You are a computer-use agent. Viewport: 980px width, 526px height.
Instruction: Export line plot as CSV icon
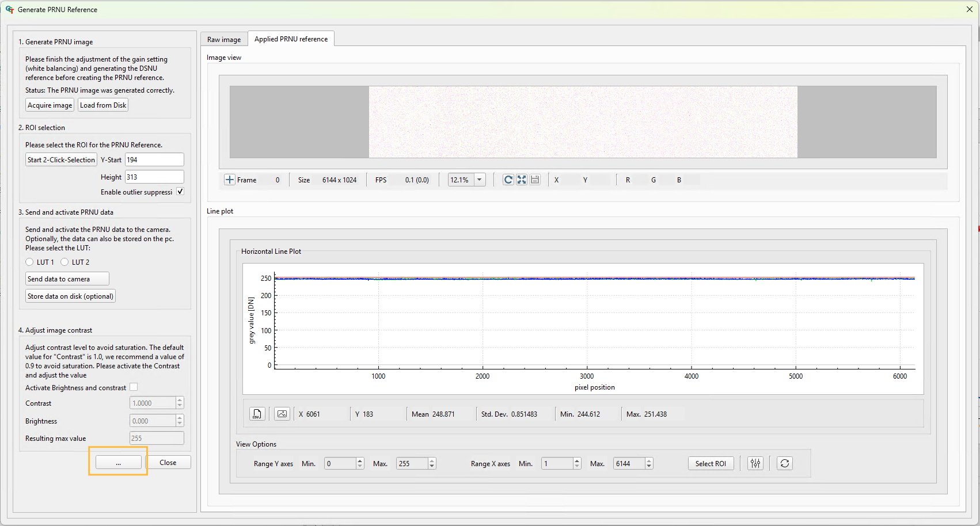(257, 414)
